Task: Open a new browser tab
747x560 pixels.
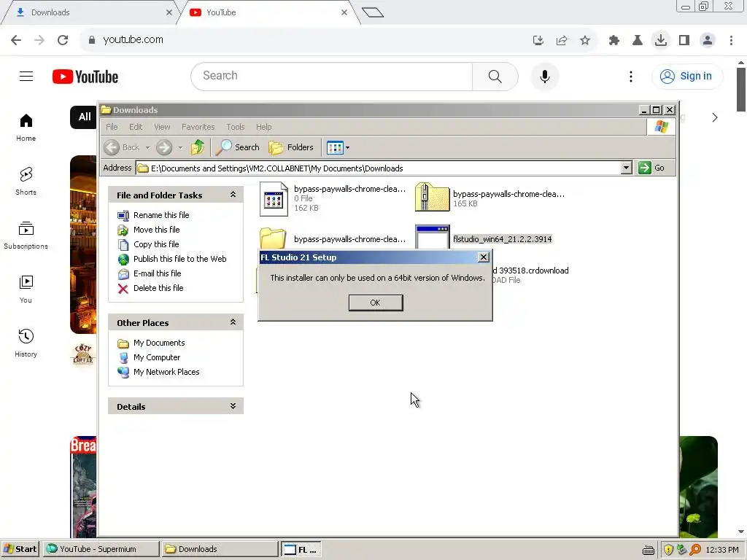Action: 373,12
